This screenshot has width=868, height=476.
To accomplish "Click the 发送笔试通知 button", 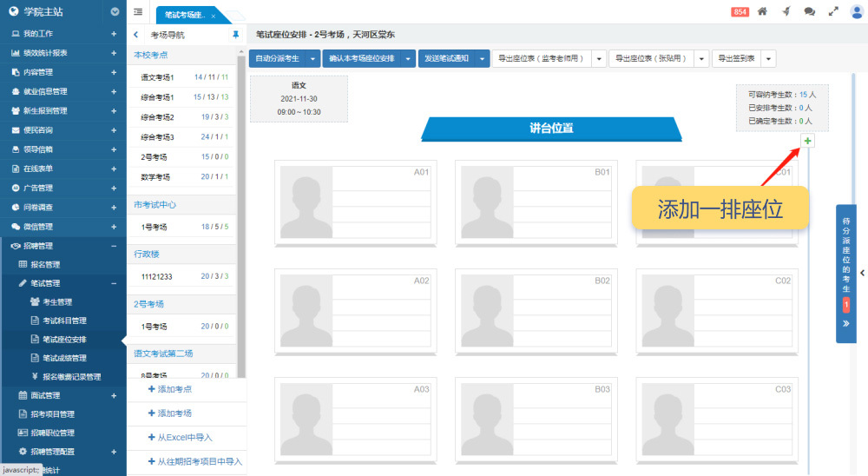I will (x=448, y=59).
